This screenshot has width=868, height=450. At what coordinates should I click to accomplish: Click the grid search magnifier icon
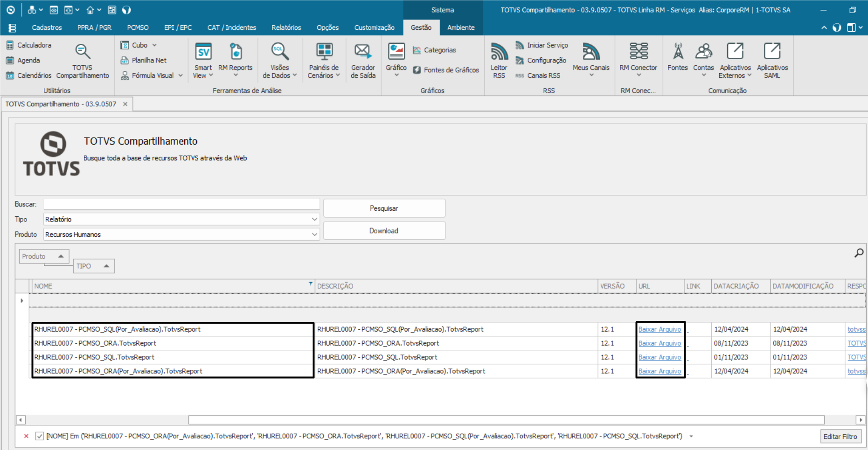(859, 253)
